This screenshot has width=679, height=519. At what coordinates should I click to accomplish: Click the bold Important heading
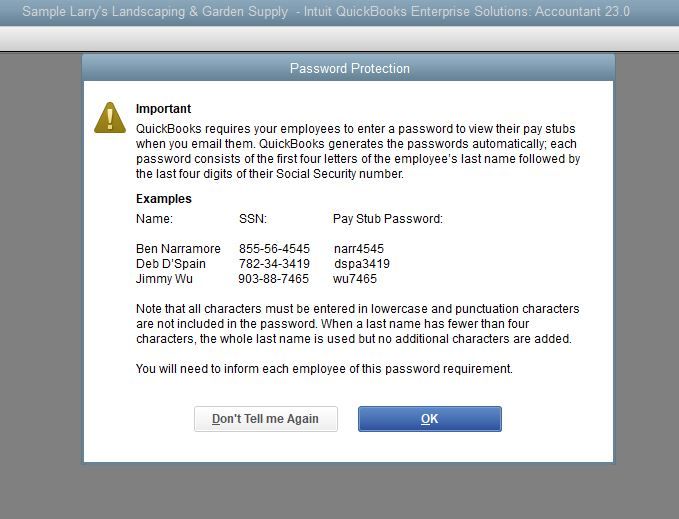(x=163, y=109)
